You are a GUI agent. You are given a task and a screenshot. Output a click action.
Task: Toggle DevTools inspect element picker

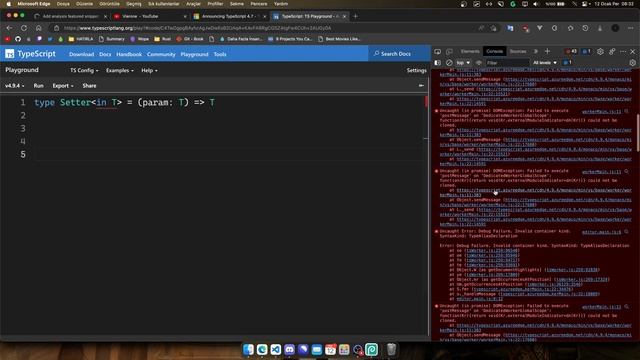click(x=438, y=51)
